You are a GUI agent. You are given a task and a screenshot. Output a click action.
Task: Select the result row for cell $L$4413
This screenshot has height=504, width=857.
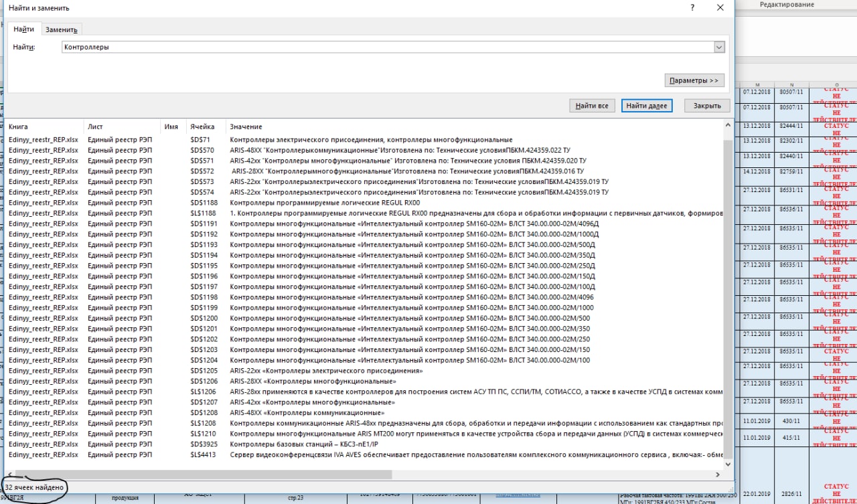(365, 454)
